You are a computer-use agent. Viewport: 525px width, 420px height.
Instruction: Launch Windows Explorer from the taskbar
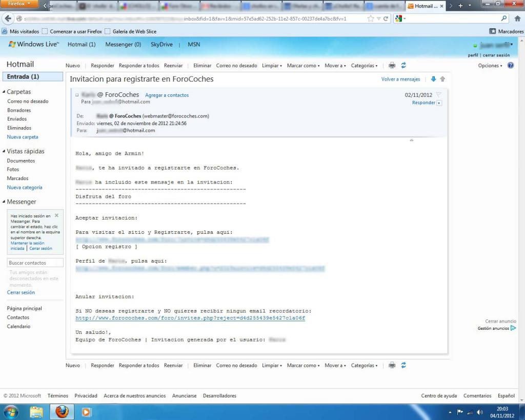pos(36,412)
